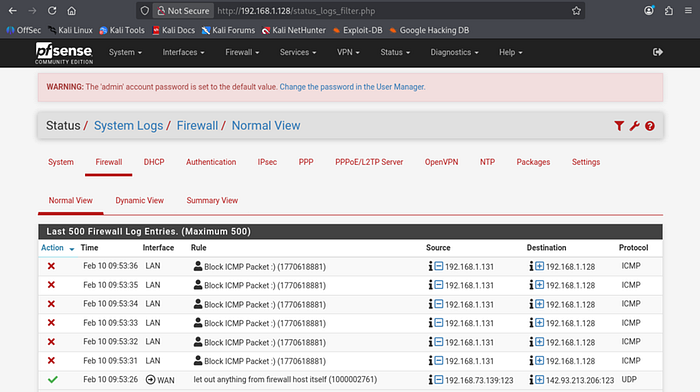700x392 pixels.
Task: Switch to the IPsec logs tab
Action: (267, 162)
